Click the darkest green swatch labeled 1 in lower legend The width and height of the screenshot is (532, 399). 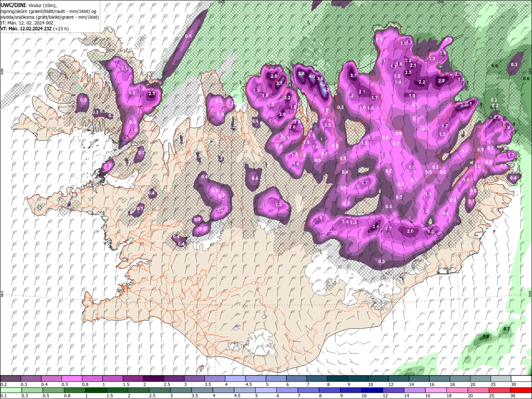[96, 390]
